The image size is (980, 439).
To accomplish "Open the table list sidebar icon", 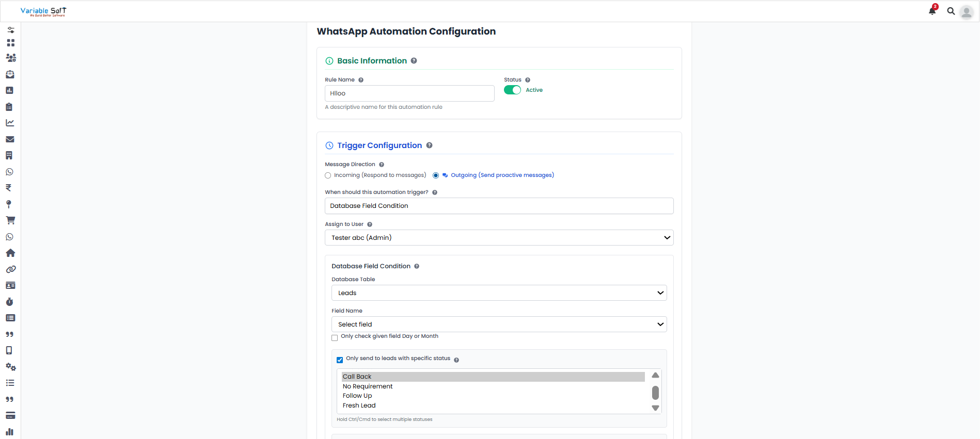I will click(x=10, y=318).
